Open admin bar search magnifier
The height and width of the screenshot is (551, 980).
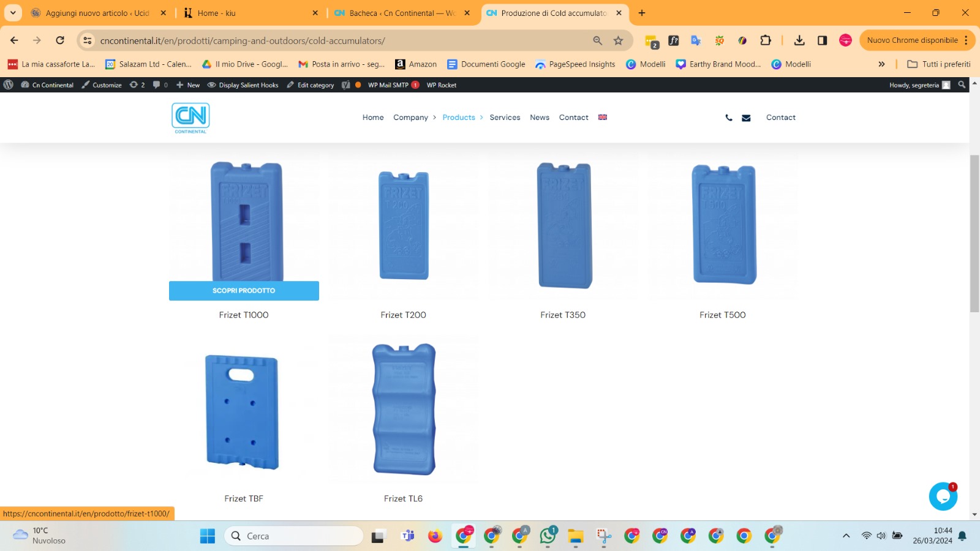(x=962, y=85)
